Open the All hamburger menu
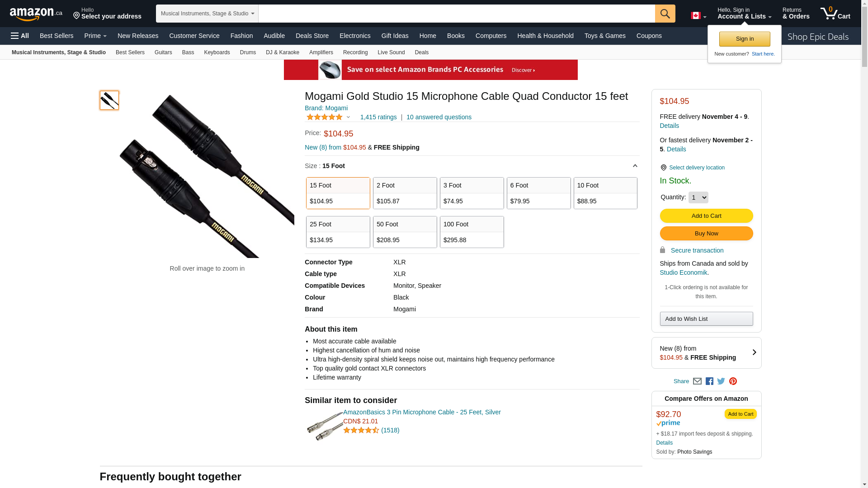The height and width of the screenshot is (488, 868). point(20,36)
